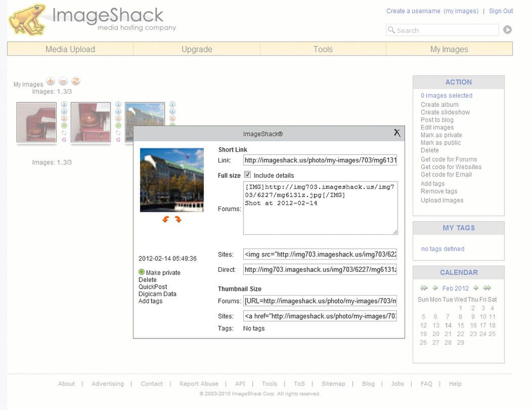Click Create album in Action panel
Image resolution: width=532 pixels, height=410 pixels.
(439, 105)
